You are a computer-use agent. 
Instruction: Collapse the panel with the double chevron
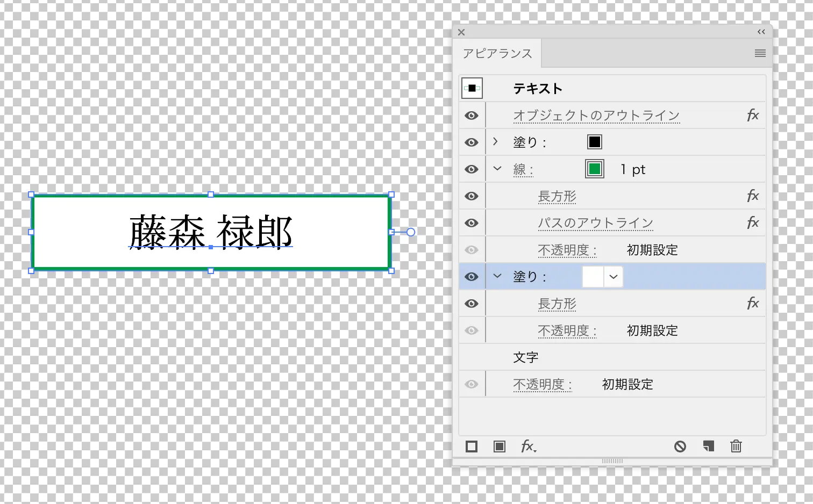pos(761,32)
